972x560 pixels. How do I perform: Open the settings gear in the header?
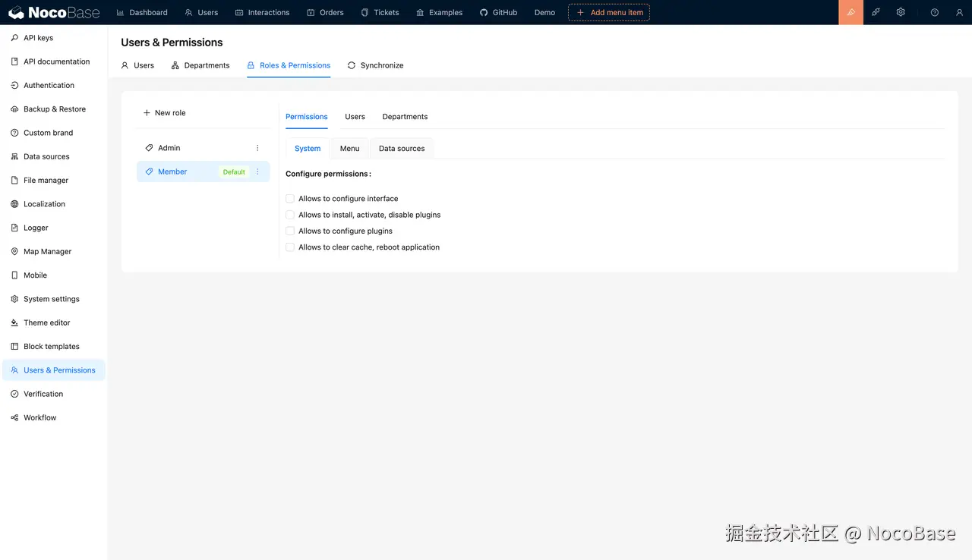(x=901, y=12)
